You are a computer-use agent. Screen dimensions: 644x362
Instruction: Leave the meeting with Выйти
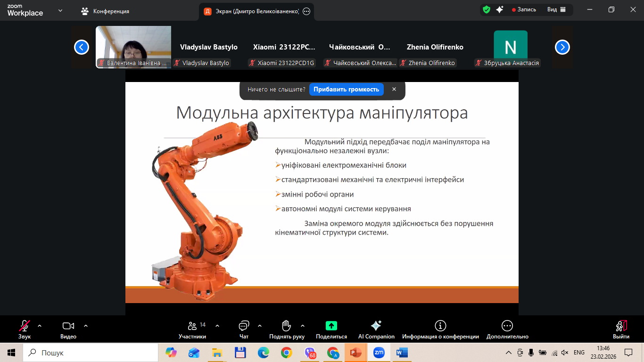pos(621,329)
